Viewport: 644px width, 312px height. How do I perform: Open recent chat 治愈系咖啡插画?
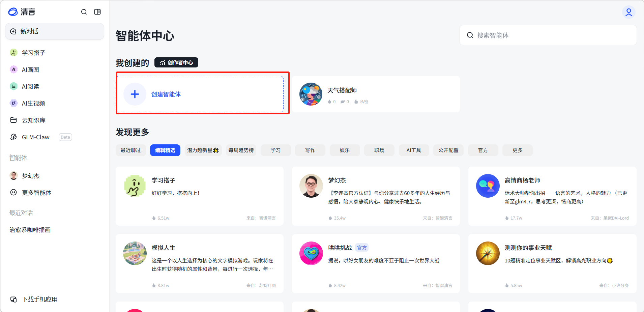pyautogui.click(x=30, y=230)
